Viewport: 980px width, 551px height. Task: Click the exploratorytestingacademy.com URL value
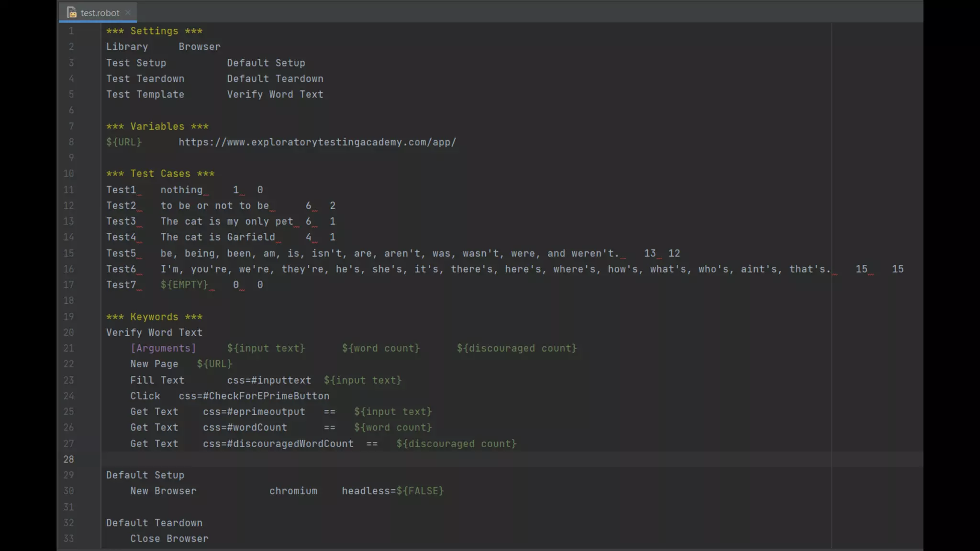317,142
